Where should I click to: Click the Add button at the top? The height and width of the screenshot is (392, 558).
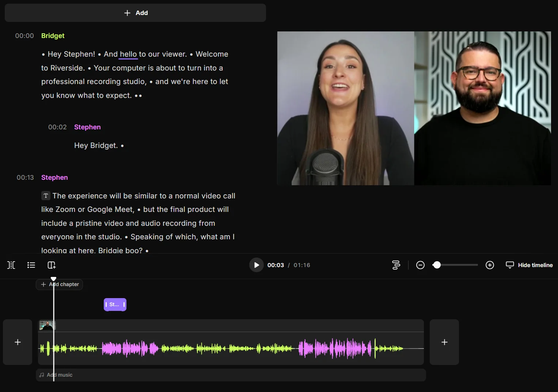(135, 12)
